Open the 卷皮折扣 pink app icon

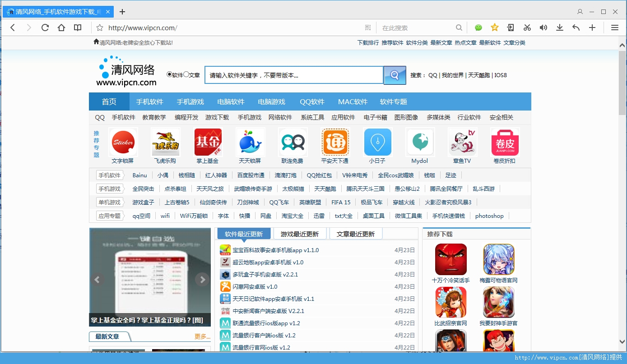point(505,142)
